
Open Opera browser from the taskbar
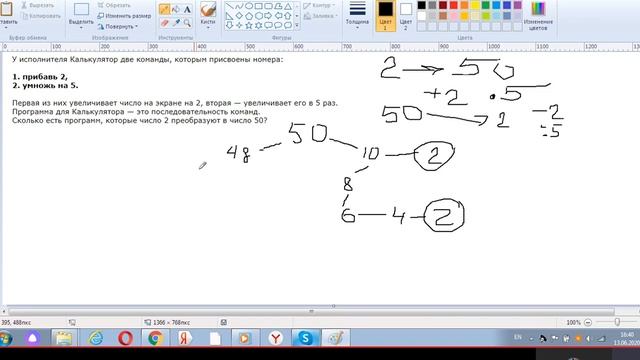click(x=125, y=338)
